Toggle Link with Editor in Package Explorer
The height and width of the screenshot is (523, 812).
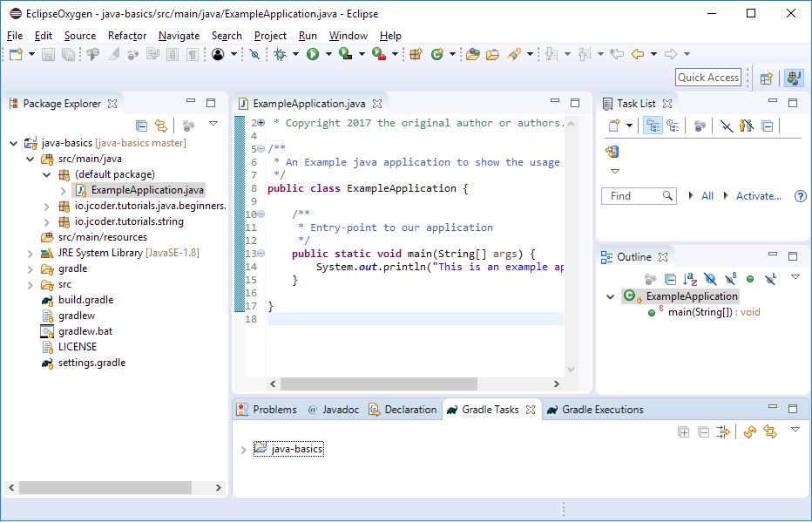click(161, 126)
